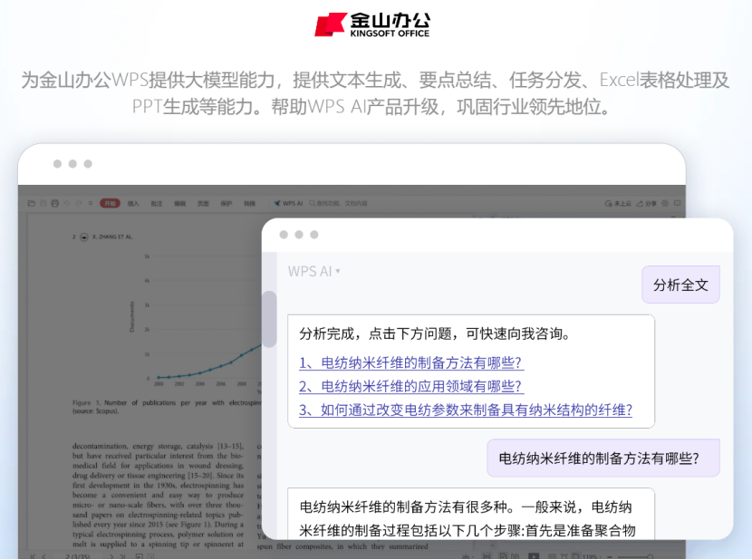Image resolution: width=752 pixels, height=560 pixels.
Task: Click the 未上云 cloud status button
Action: click(x=618, y=204)
